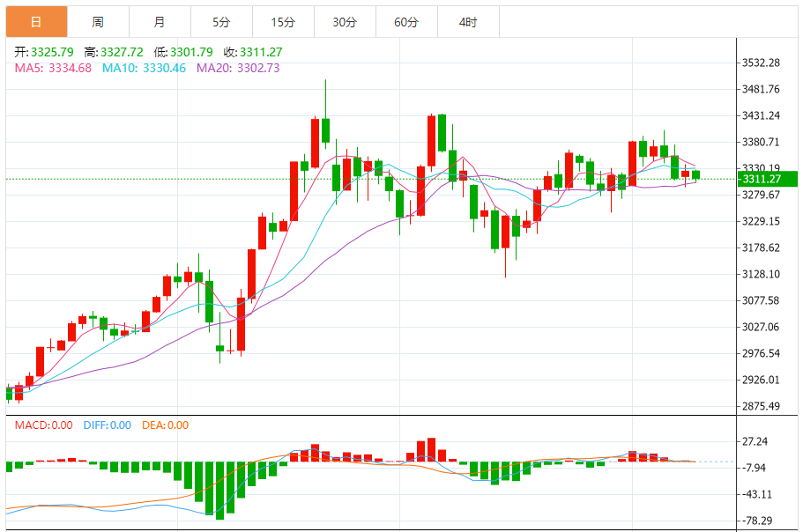The height and width of the screenshot is (532, 803).
Task: Click the 3229.15 price axis label
Action: (x=761, y=221)
